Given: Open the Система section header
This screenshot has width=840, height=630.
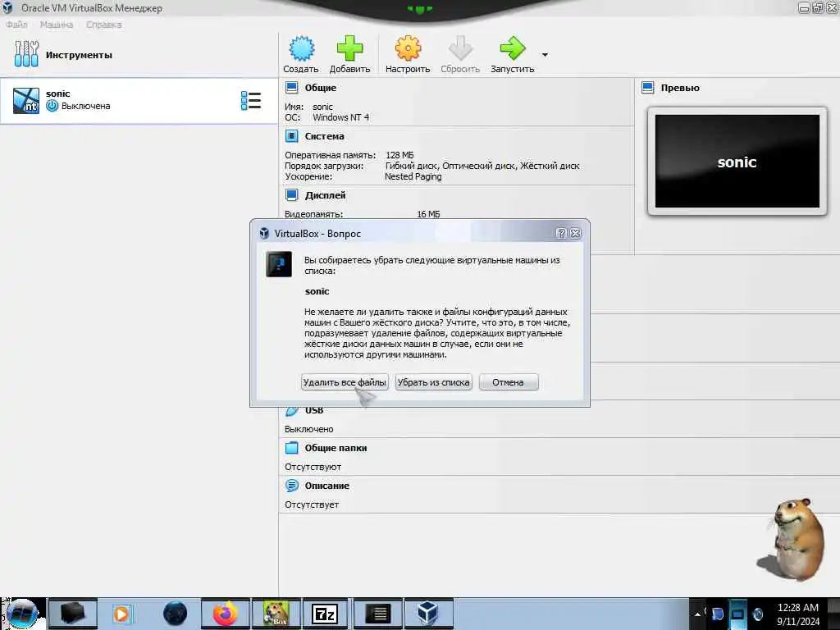Looking at the screenshot, I should point(324,136).
